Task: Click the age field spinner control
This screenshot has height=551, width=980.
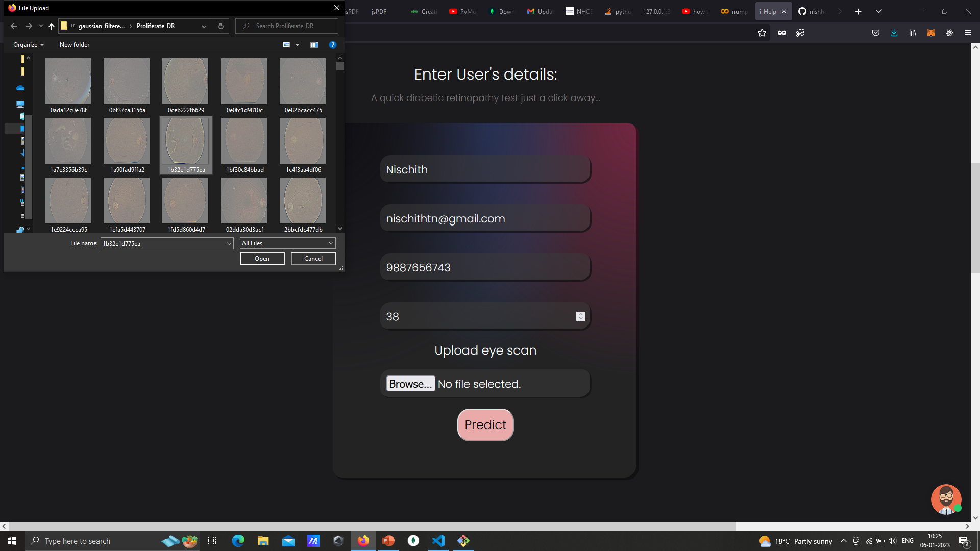Action: pos(581,316)
